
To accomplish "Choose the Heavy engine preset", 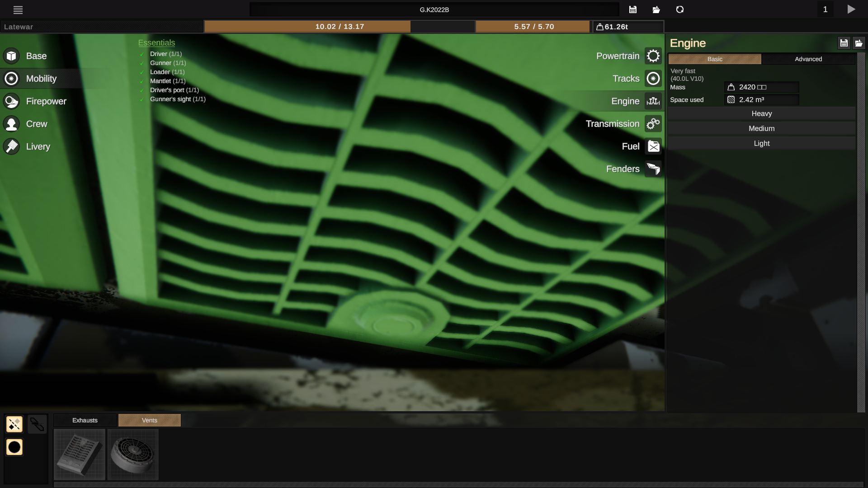I will click(762, 114).
